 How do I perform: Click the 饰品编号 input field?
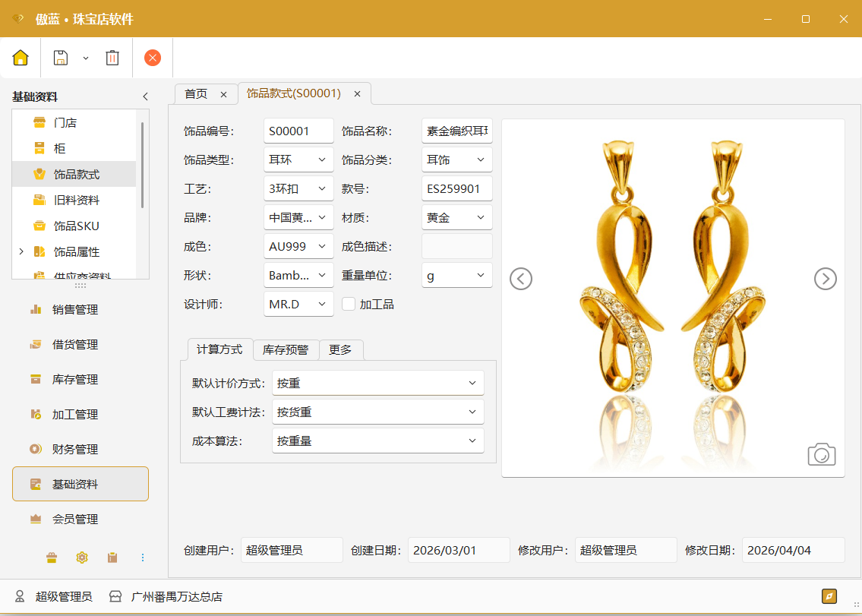[x=298, y=131]
